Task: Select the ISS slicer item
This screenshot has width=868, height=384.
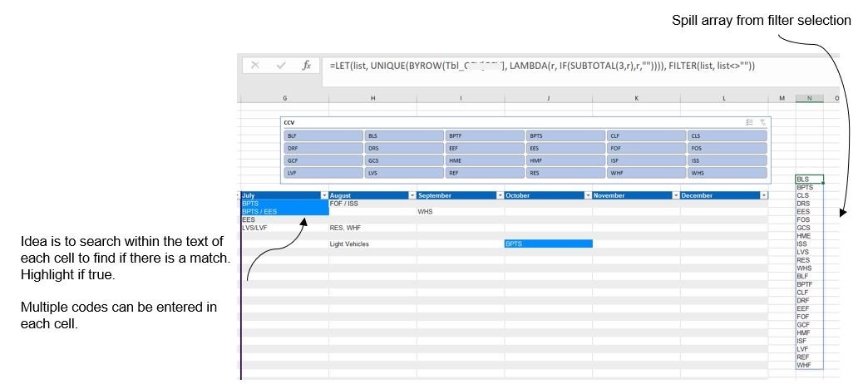Action: [x=727, y=160]
